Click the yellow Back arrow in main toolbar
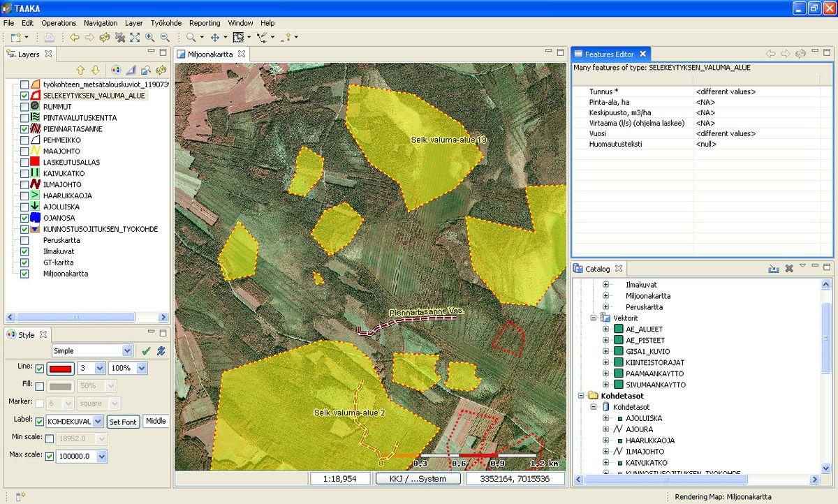Screen dimensions: 838x504 click(x=74, y=37)
